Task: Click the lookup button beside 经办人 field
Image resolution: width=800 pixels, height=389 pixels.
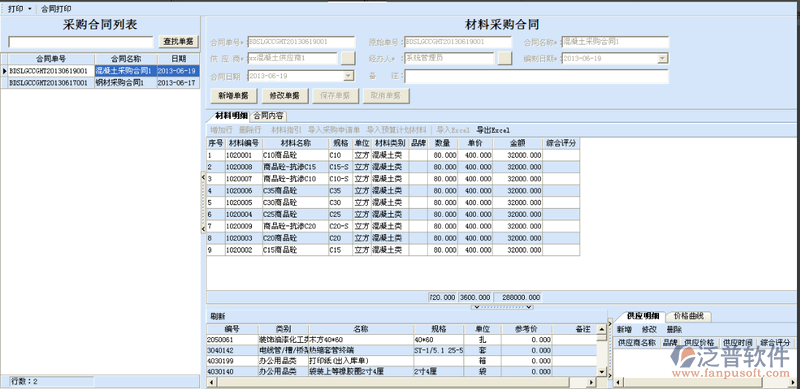Action: click(x=505, y=58)
